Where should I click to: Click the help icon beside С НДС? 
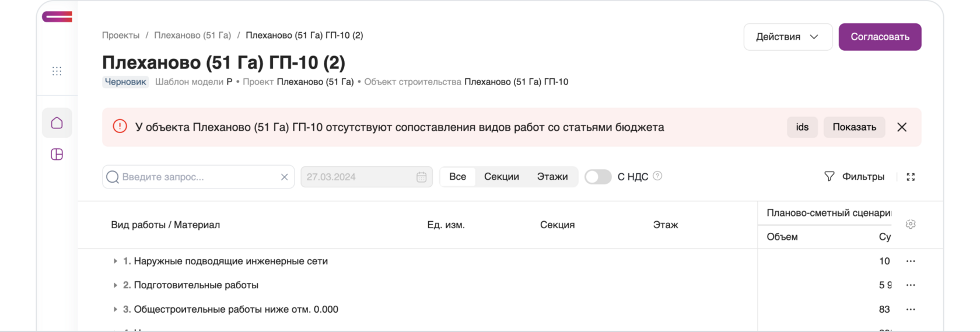coord(657,176)
